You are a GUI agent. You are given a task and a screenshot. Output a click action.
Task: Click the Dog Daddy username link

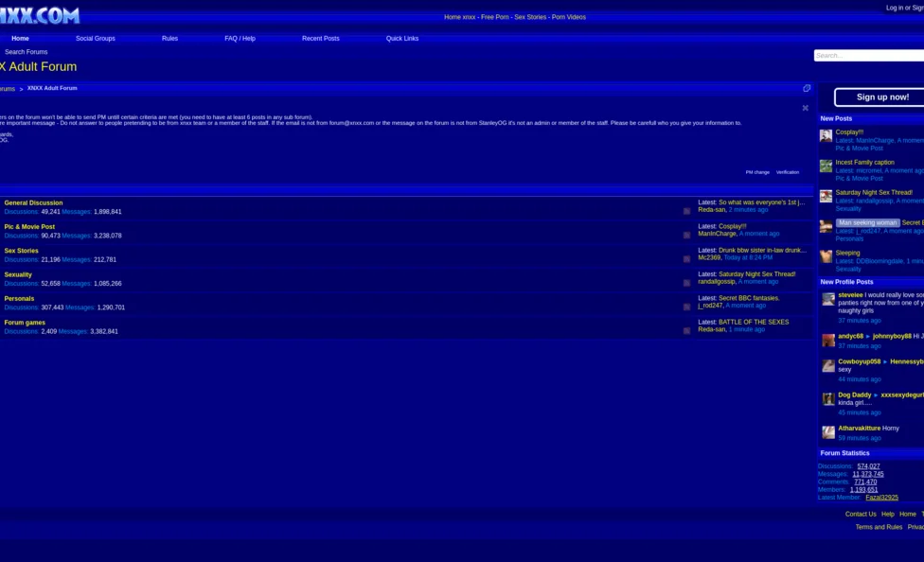click(855, 395)
